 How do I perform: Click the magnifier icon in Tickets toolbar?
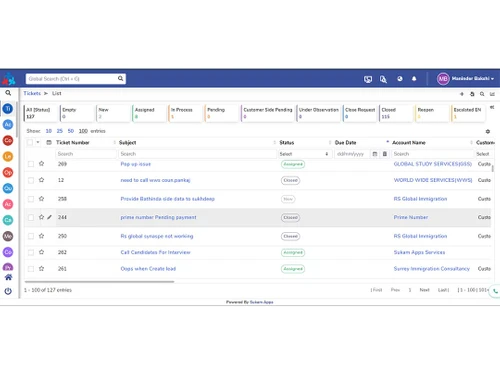point(482,94)
